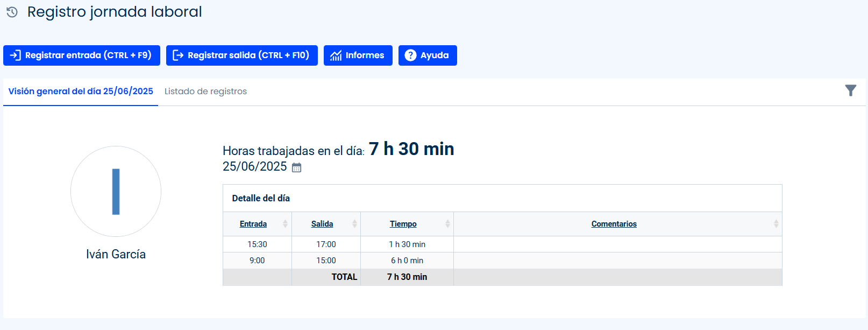This screenshot has width=868, height=330.
Task: Click the TOTAL row label
Action: (x=344, y=277)
